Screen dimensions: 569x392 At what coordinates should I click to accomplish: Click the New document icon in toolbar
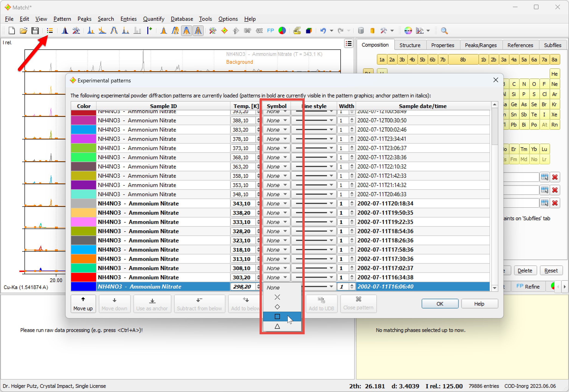(x=12, y=31)
